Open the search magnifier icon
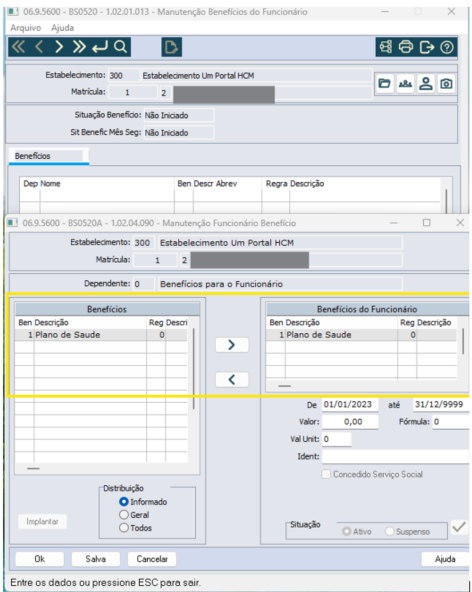The image size is (472, 592). [120, 47]
